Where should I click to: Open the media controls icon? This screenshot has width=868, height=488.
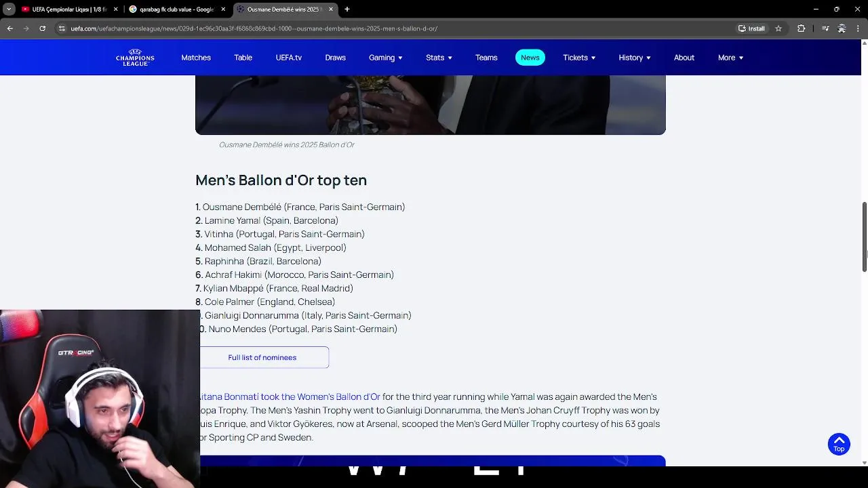[x=825, y=28]
